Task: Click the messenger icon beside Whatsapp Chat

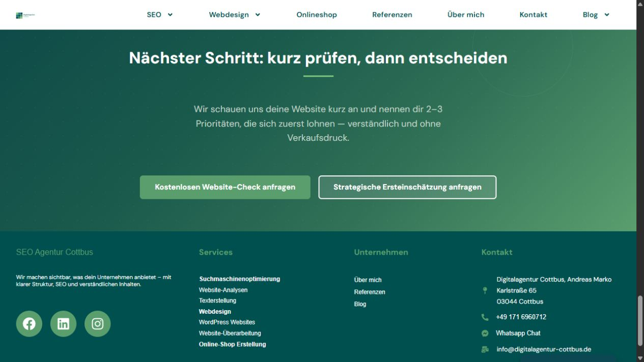Action: coord(485,333)
